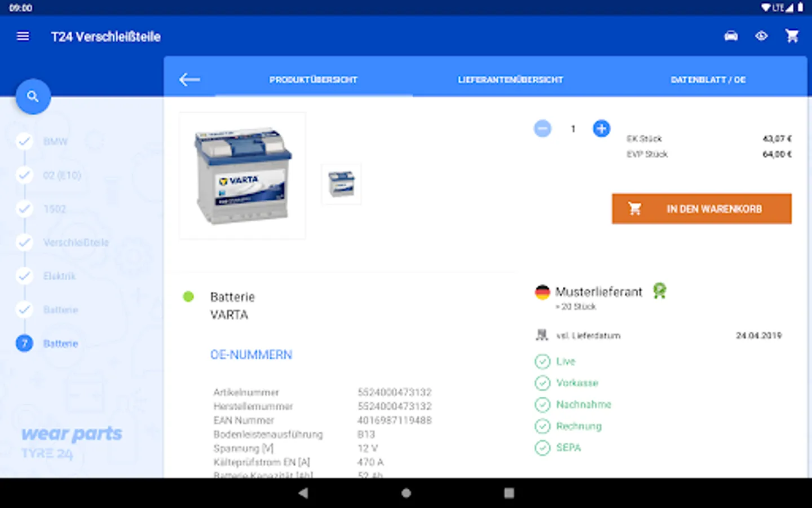Open the Datenblatt / OE tab
Image resolution: width=812 pixels, height=508 pixels.
708,80
